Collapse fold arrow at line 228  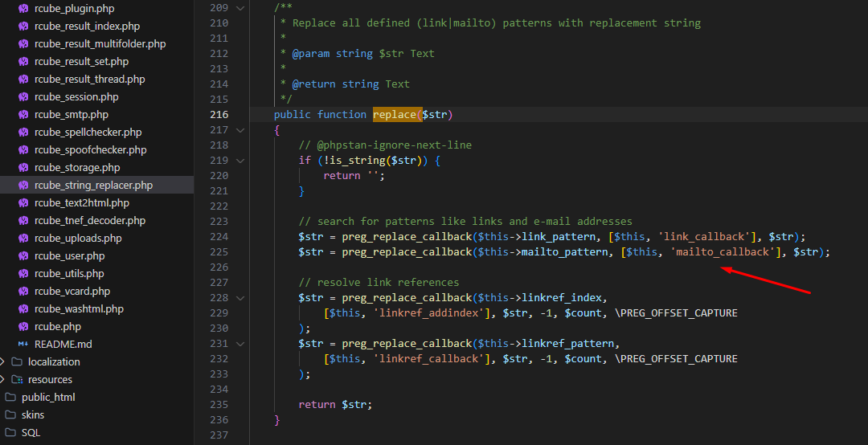coord(240,298)
